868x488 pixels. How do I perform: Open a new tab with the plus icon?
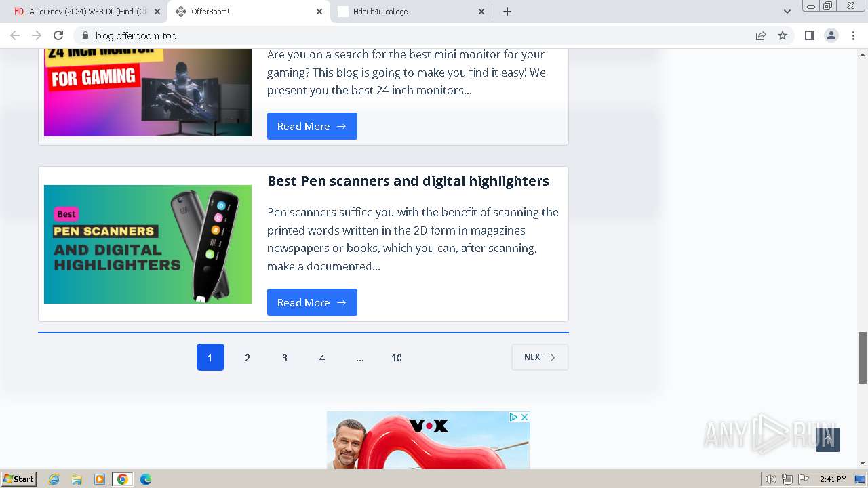pos(507,12)
